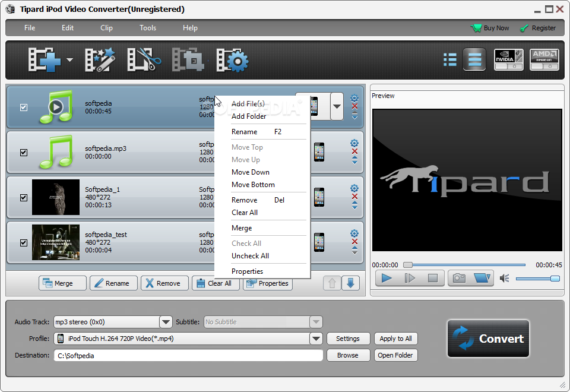Play the softpedia audio thumbnail
570x392 pixels.
click(x=56, y=107)
